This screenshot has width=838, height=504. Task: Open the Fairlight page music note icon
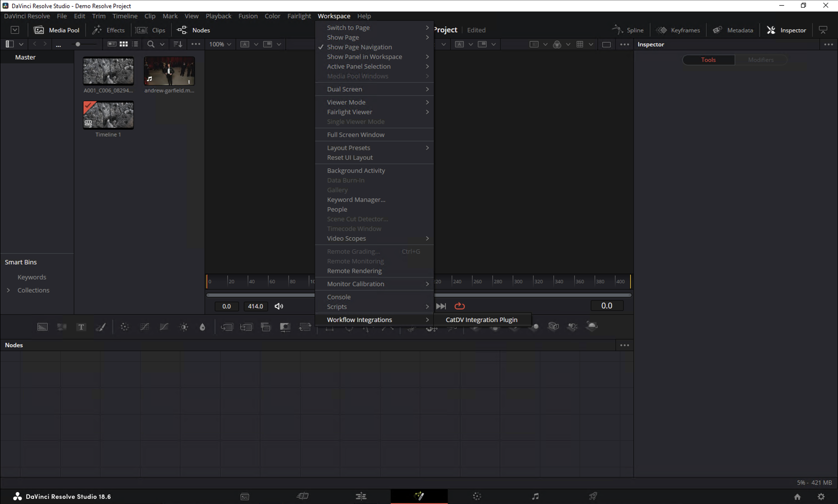click(535, 496)
